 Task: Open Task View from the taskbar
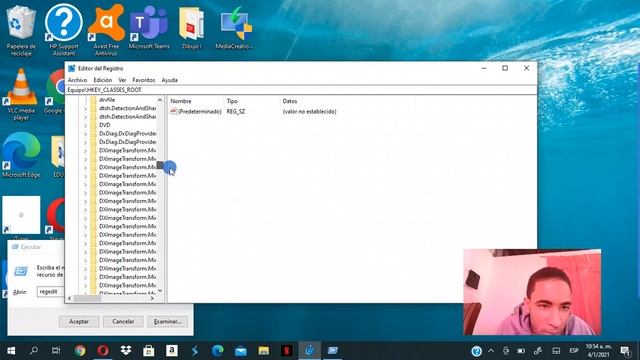click(56, 351)
